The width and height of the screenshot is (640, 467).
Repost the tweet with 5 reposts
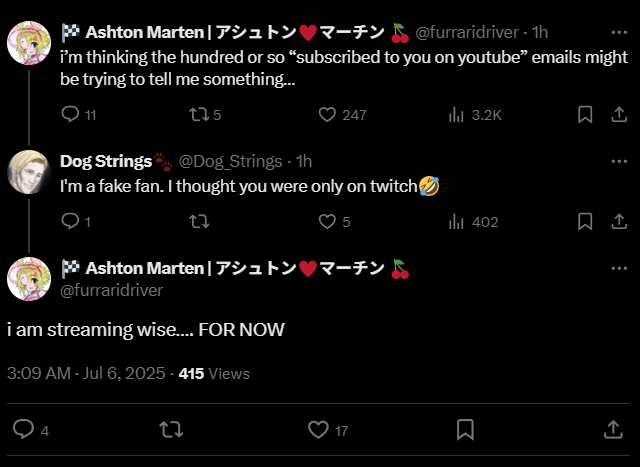point(198,115)
